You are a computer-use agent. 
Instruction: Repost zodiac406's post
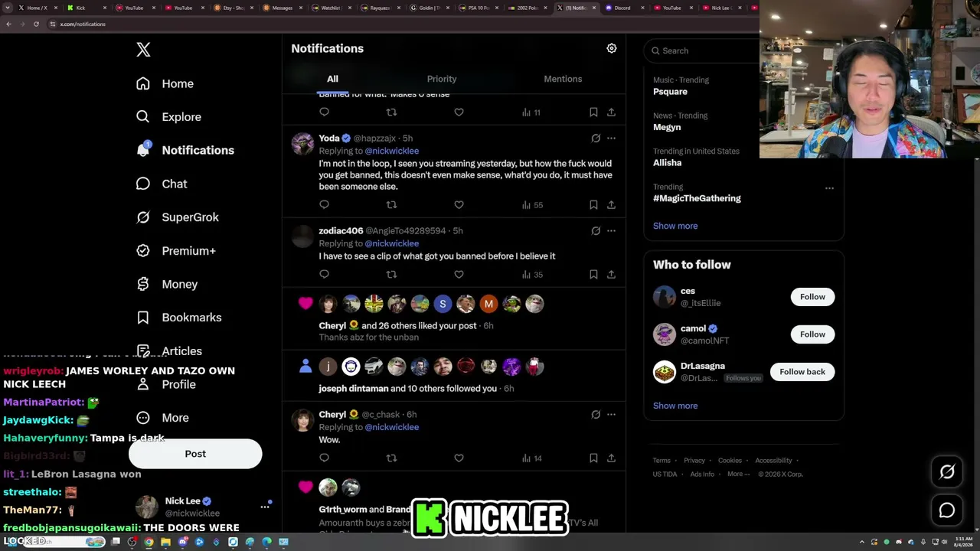(x=391, y=275)
